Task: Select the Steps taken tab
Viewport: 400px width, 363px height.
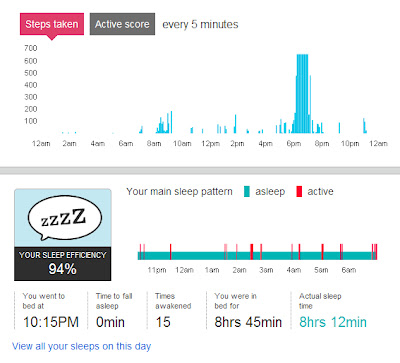Action: tap(52, 24)
